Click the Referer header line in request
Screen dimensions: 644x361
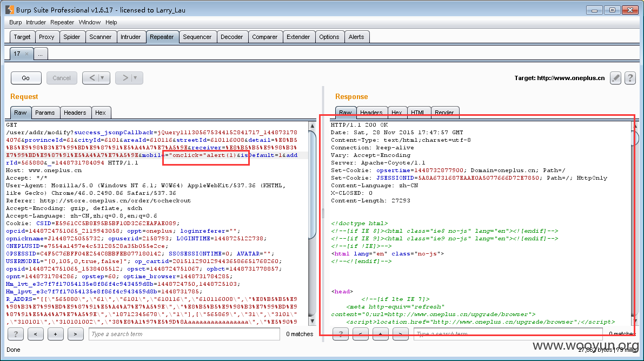coord(98,201)
